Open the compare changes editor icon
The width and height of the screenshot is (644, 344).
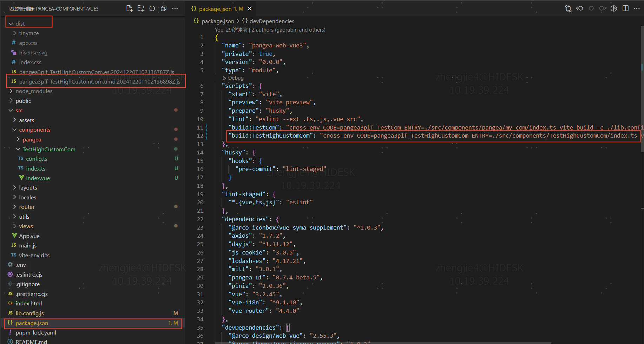[x=568, y=8]
